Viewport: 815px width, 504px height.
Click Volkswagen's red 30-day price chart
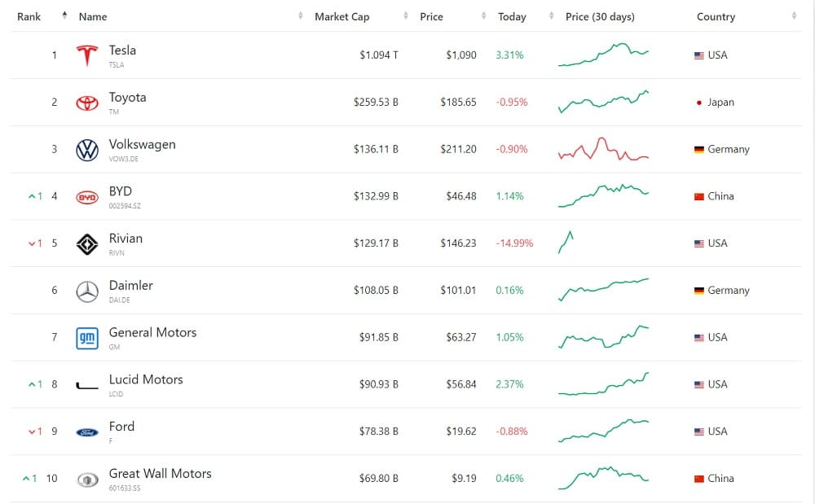[x=603, y=149]
